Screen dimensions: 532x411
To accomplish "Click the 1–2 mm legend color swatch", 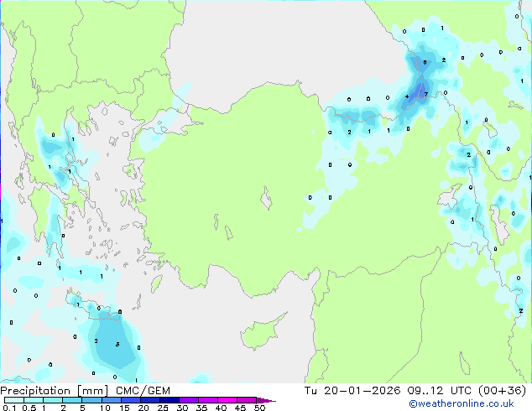I will pyautogui.click(x=53, y=400).
